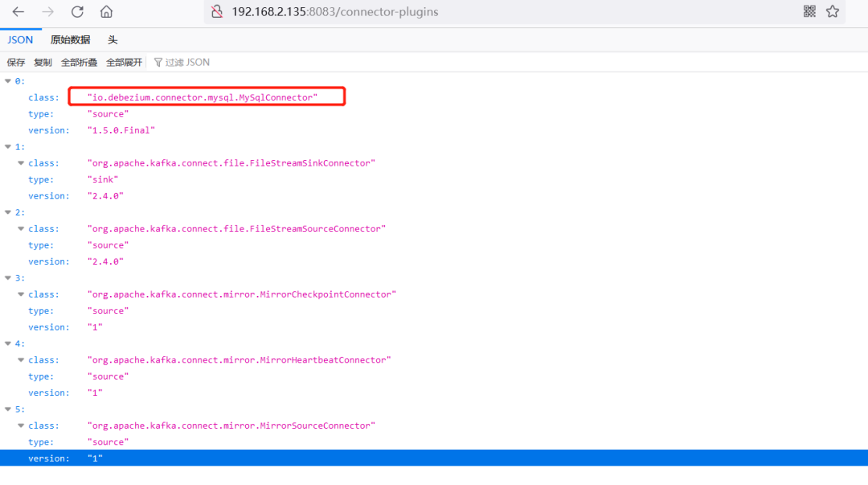
Task: Select the "1.5.0.Final" version value
Action: 121,130
